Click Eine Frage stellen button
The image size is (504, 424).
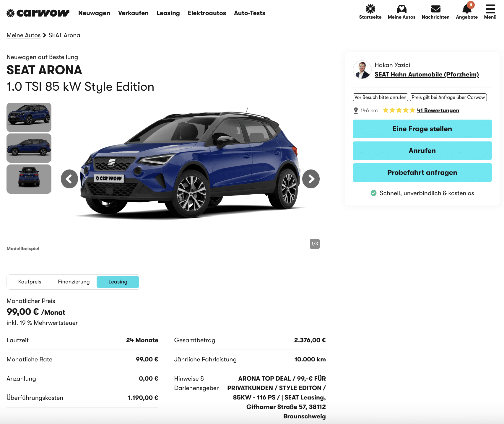pos(422,129)
